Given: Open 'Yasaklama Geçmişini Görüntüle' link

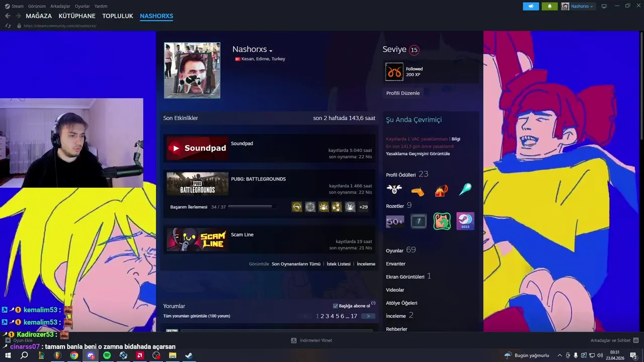Looking at the screenshot, I should [x=418, y=154].
